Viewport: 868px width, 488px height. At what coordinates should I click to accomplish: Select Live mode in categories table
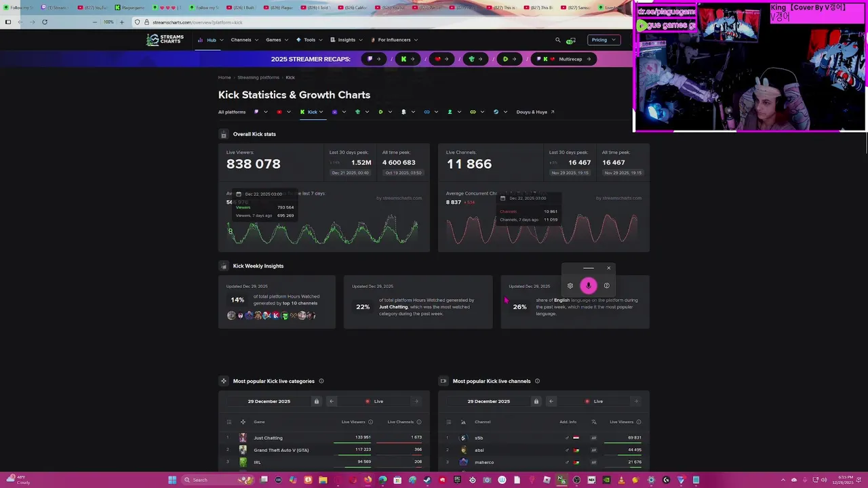(374, 401)
